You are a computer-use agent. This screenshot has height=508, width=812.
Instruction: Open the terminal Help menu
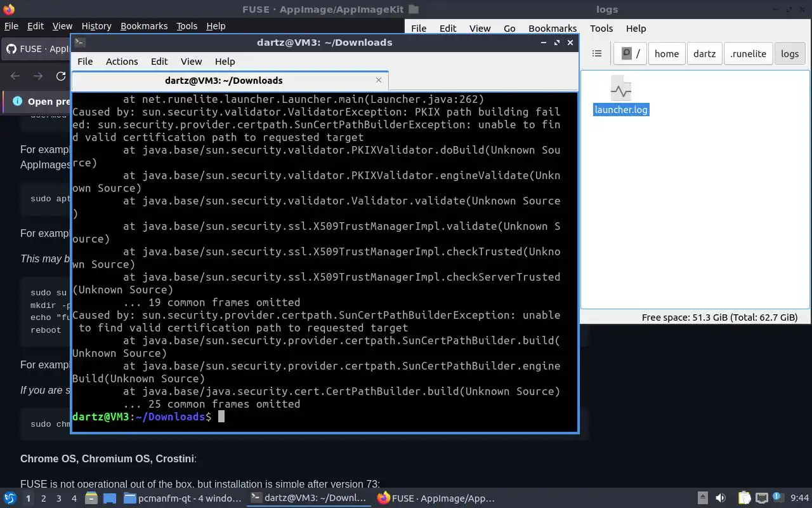click(225, 61)
